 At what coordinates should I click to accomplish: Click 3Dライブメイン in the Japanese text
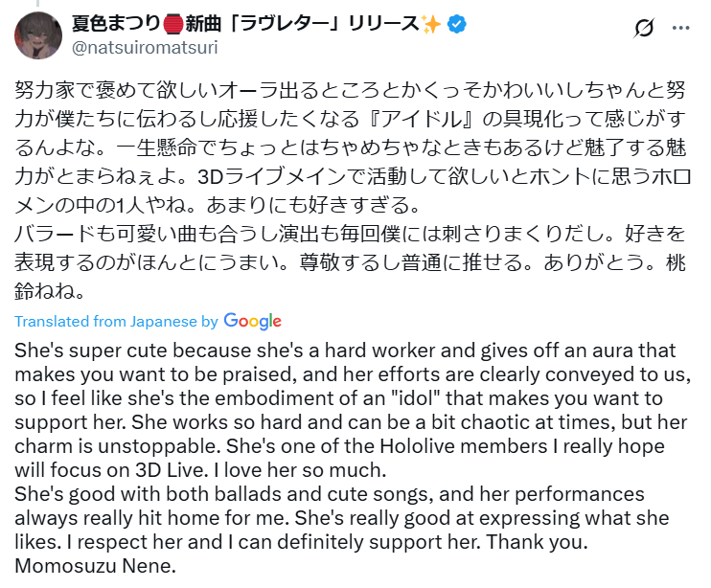click(x=271, y=176)
